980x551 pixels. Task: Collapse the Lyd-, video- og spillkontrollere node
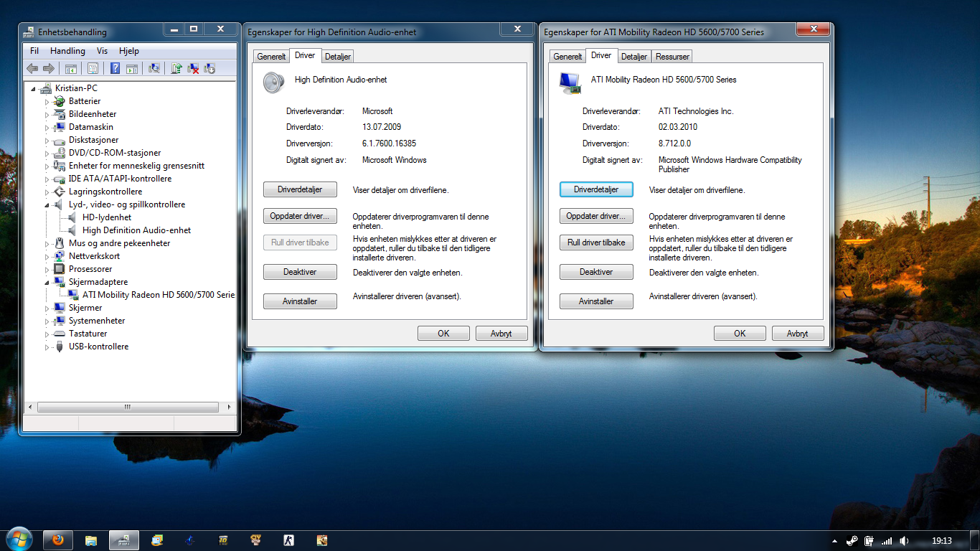pos(47,204)
